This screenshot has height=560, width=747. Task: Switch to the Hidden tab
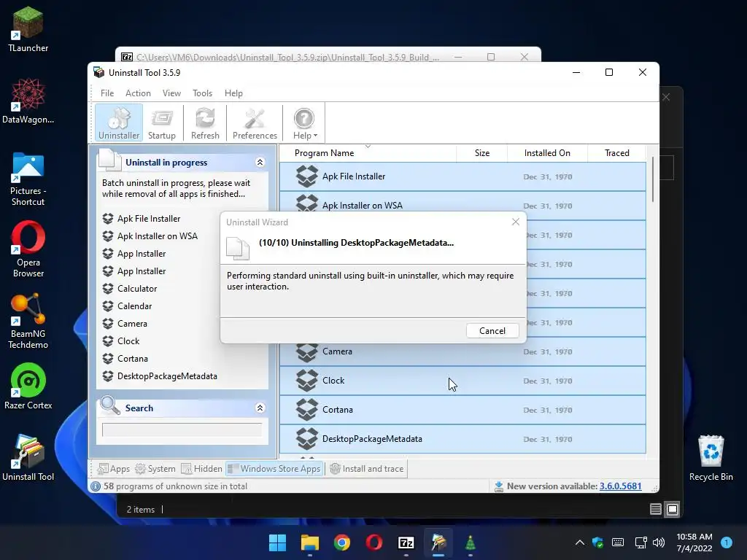coord(201,469)
